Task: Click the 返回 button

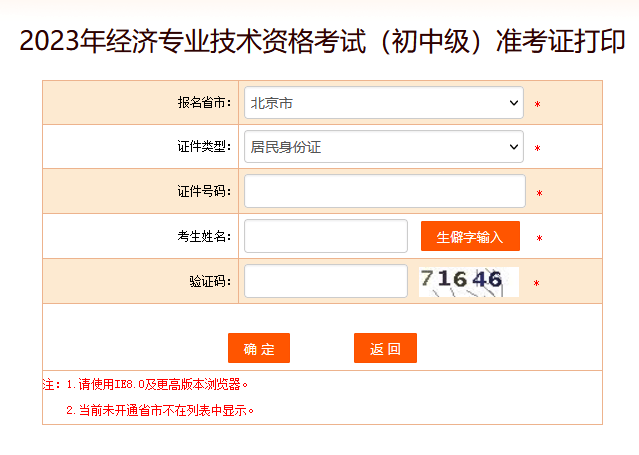Action: [385, 348]
